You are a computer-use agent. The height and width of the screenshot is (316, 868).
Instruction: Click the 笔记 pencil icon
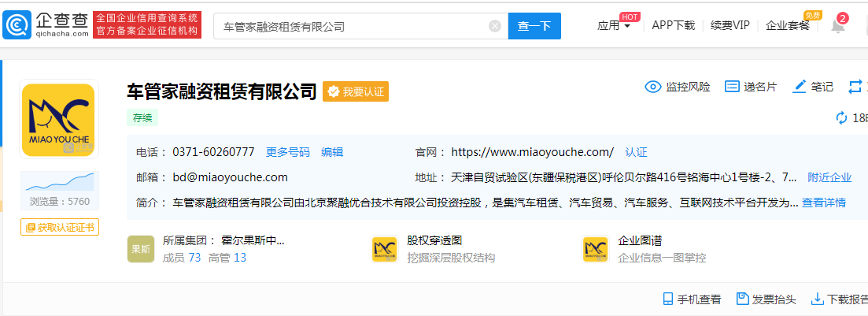pos(800,87)
